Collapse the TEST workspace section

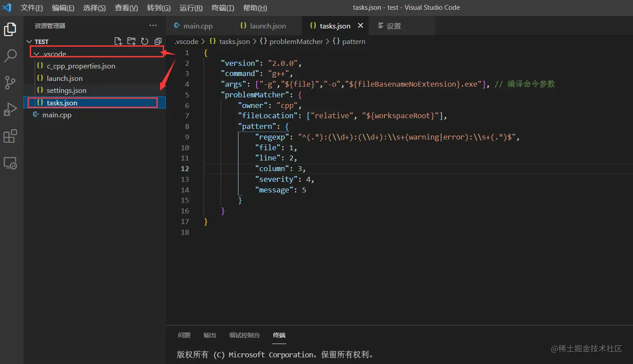[x=29, y=41]
